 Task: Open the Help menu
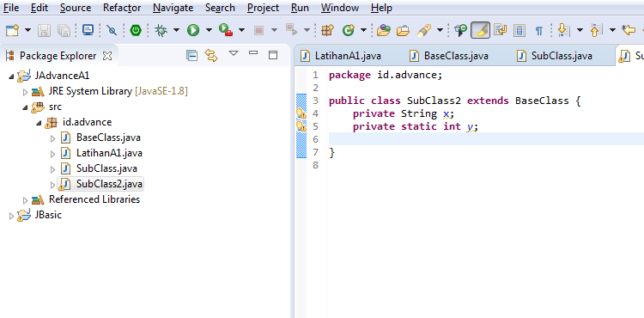[381, 8]
